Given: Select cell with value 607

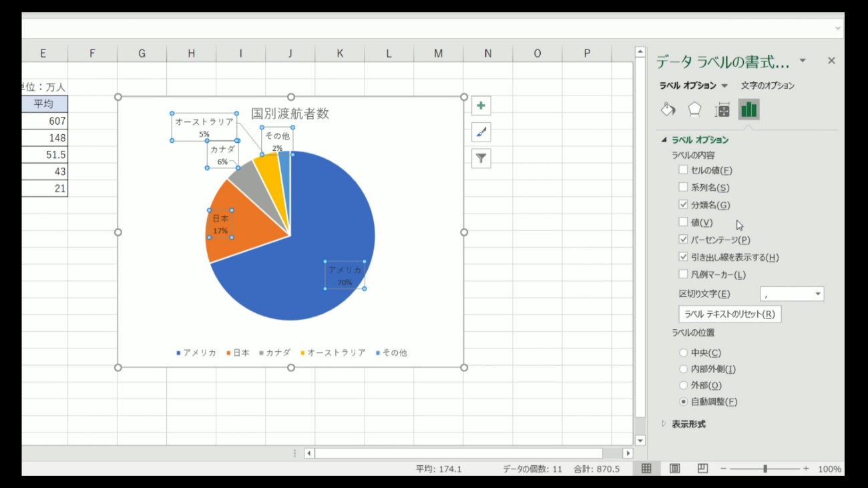Looking at the screenshot, I should click(x=44, y=121).
